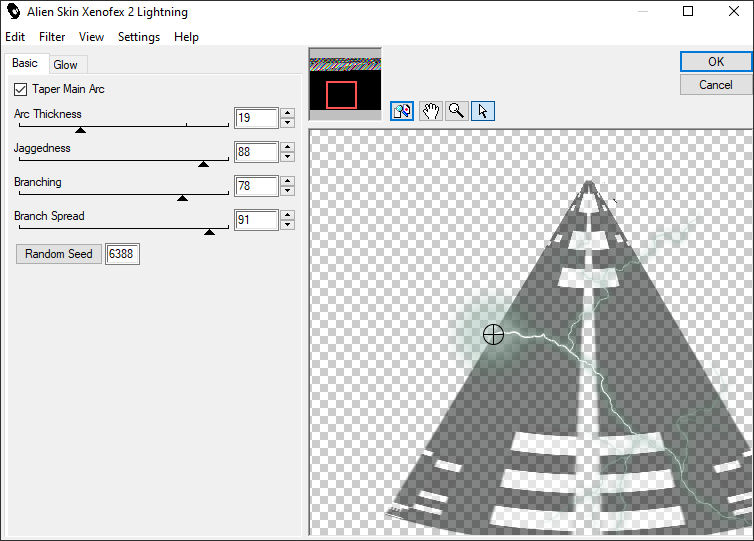Decrease Branching with down arrow
This screenshot has width=754, height=541.
[288, 191]
